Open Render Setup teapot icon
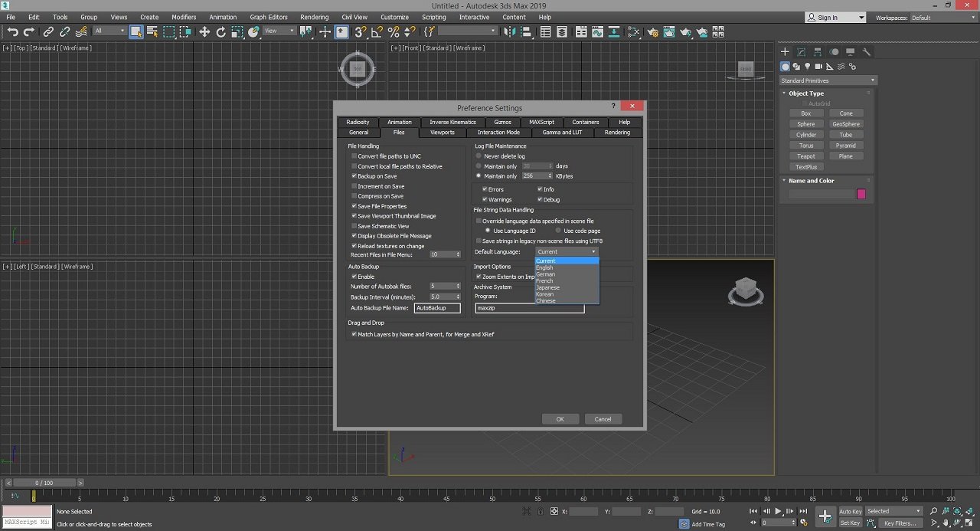Image resolution: width=980 pixels, height=531 pixels. tap(652, 32)
